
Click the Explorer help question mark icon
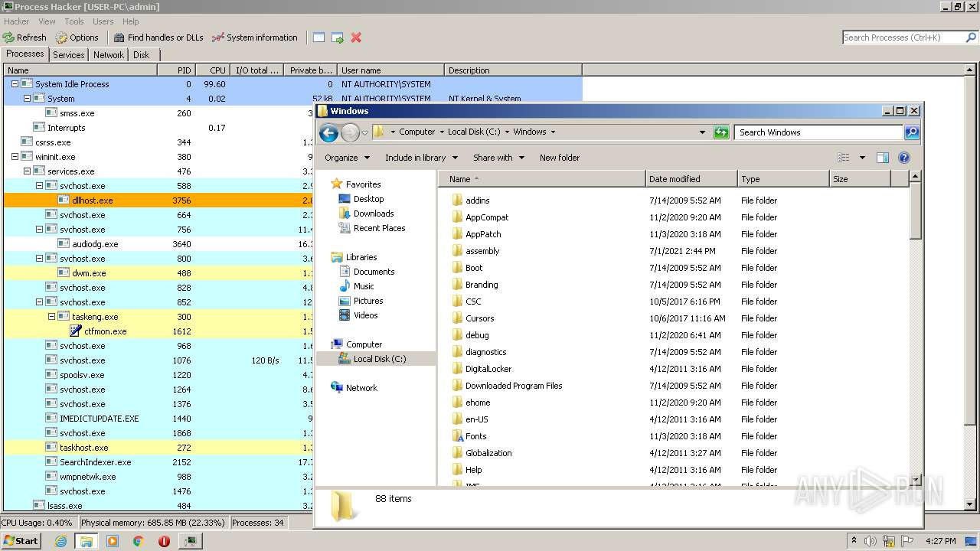(x=904, y=158)
